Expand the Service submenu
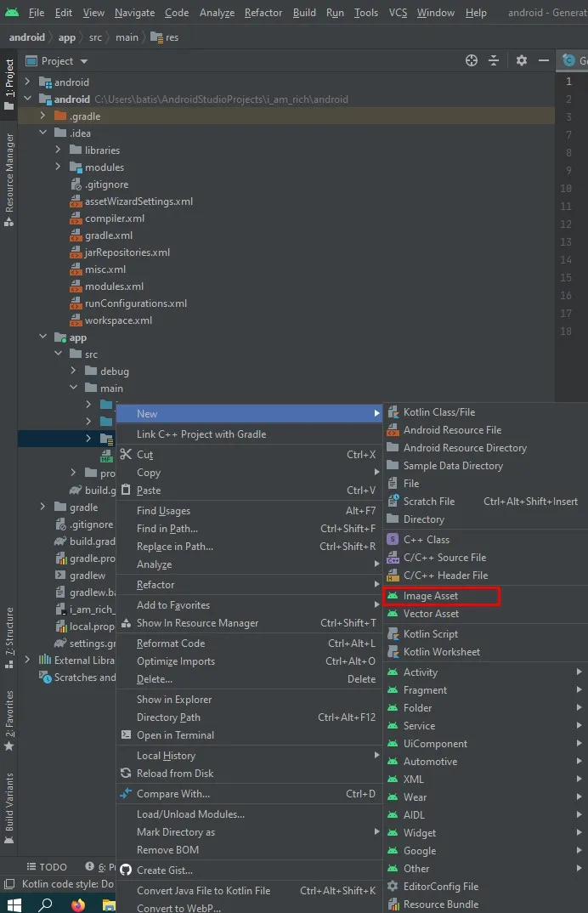 [x=485, y=725]
